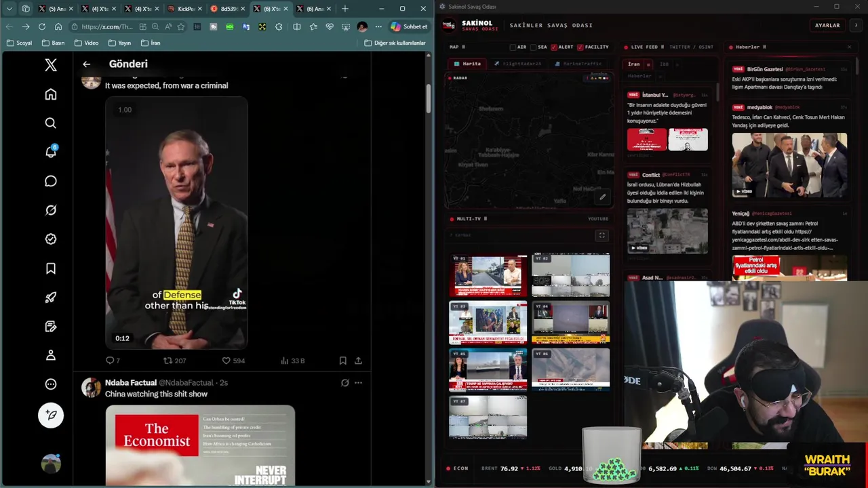Image resolution: width=868 pixels, height=488 pixels.
Task: Click the X logo in sidebar
Action: (51, 65)
